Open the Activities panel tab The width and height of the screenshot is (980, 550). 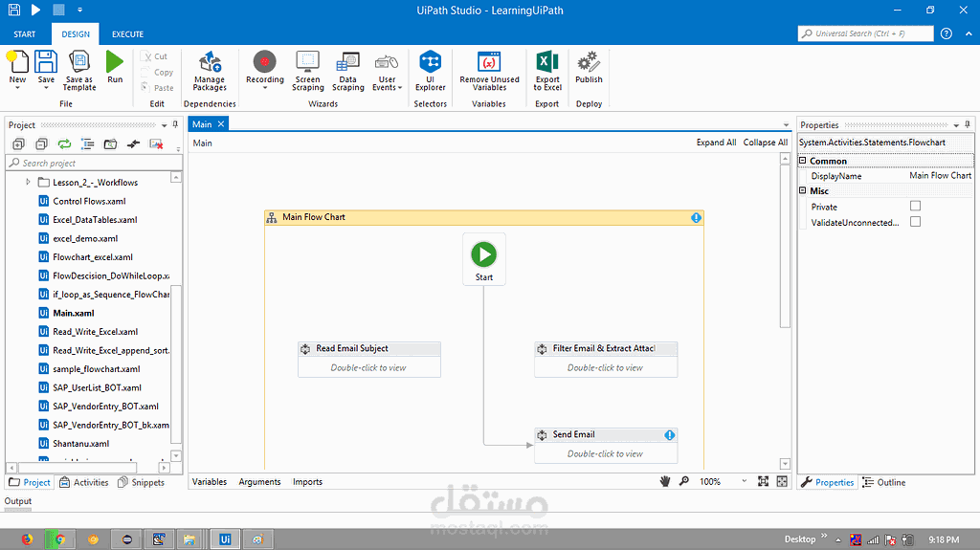coord(84,482)
